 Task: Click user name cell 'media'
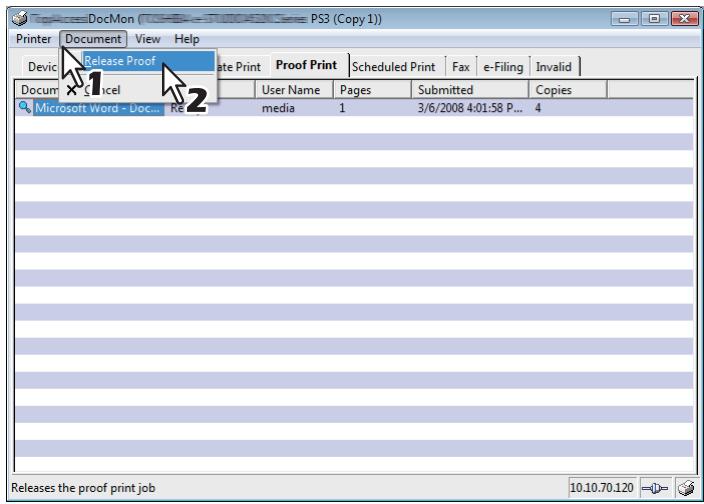point(278,108)
